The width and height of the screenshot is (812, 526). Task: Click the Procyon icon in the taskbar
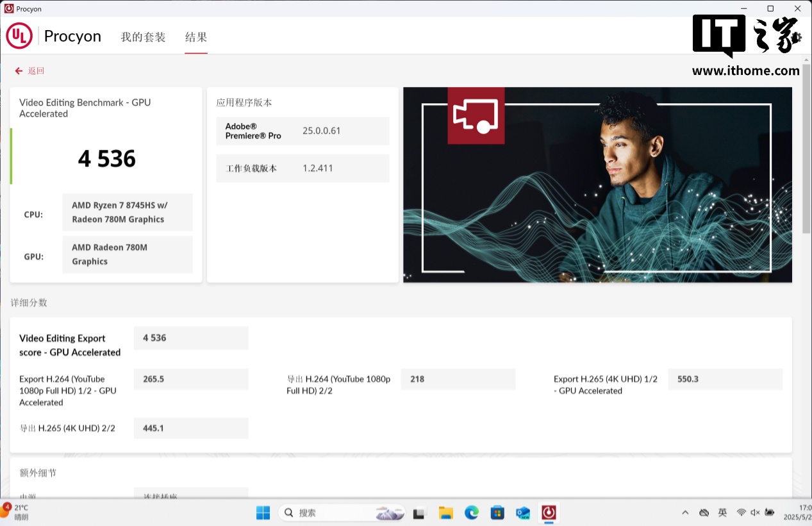[549, 513]
